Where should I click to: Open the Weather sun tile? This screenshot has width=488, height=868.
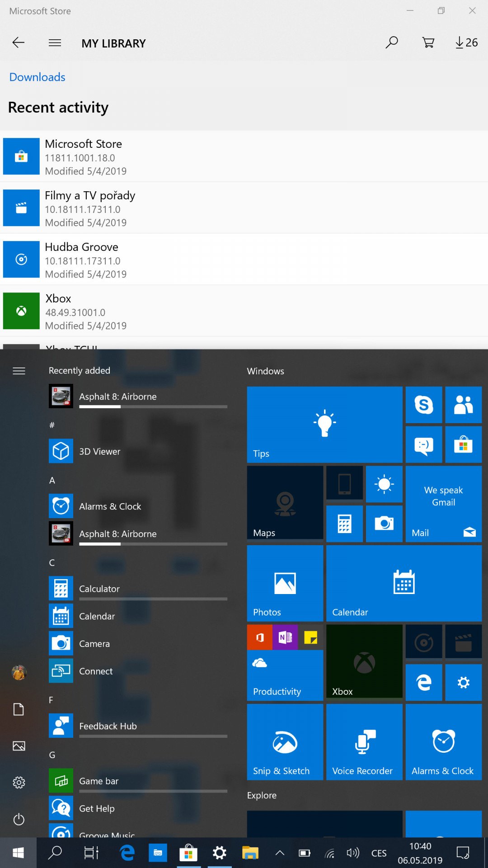coord(384,484)
